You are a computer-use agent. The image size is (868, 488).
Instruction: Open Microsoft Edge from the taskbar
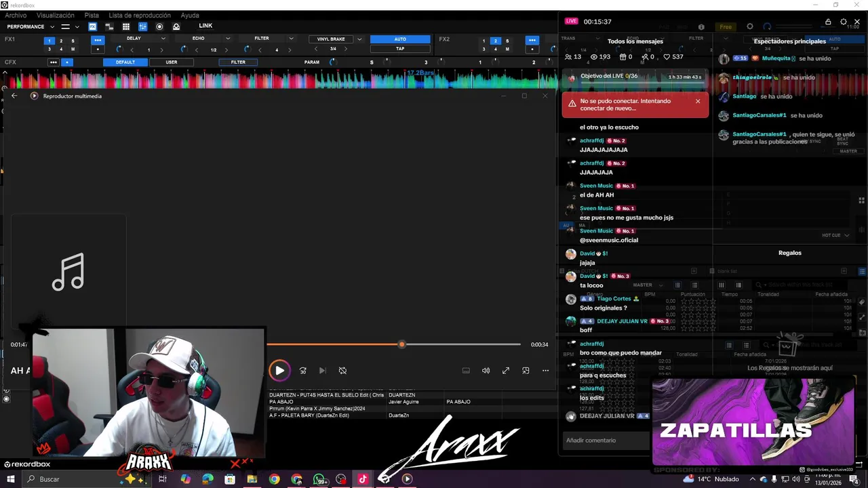(x=208, y=479)
